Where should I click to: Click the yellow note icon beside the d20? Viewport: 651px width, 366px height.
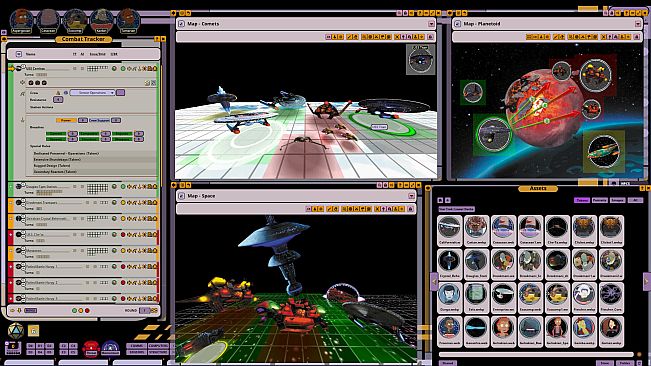coord(34,331)
